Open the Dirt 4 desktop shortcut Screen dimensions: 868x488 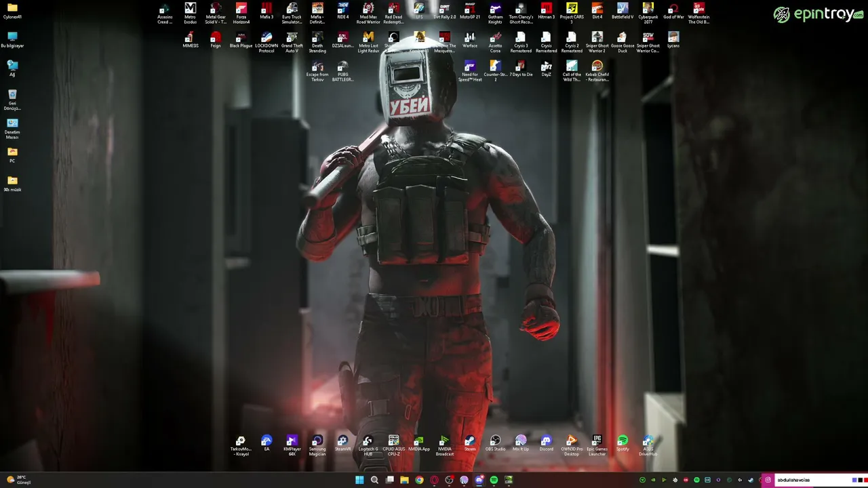(597, 11)
